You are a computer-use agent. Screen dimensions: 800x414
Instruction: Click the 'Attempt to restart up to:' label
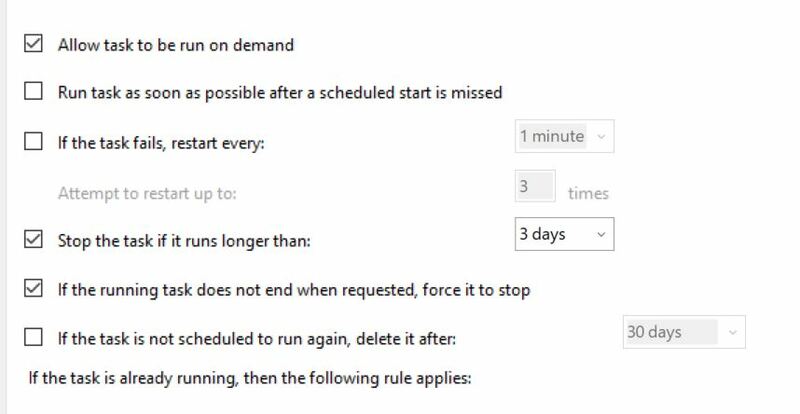pyautogui.click(x=147, y=194)
